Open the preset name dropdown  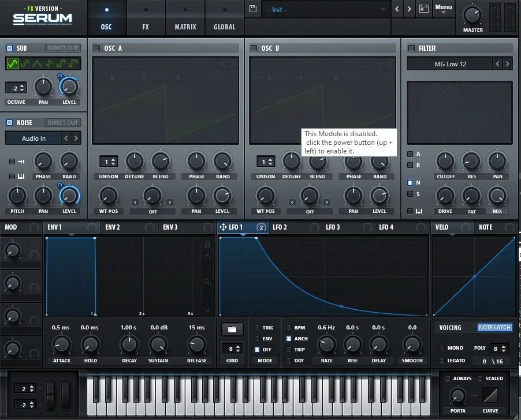[x=326, y=10]
